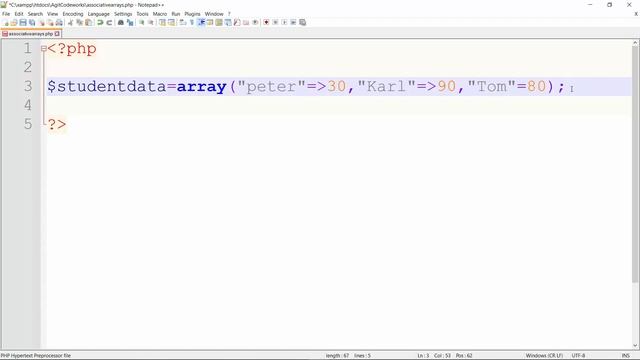Click the Open file toolbar icon

pyautogui.click(x=14, y=22)
